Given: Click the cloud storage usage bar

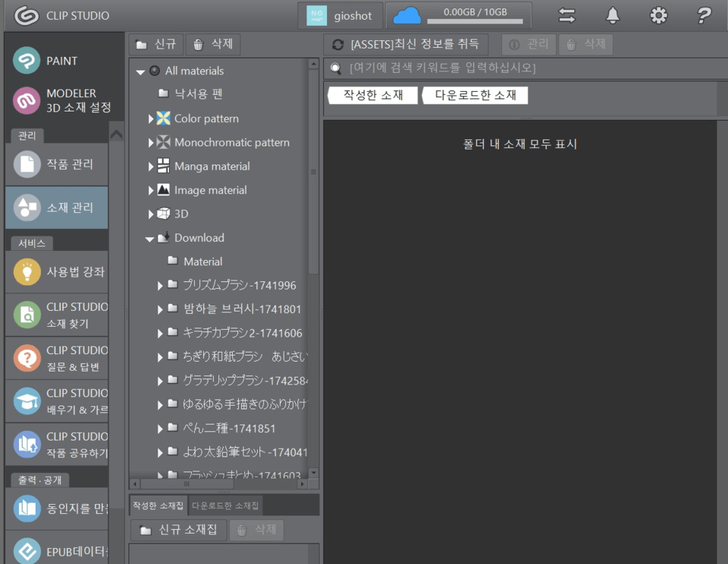Looking at the screenshot, I should (475, 21).
